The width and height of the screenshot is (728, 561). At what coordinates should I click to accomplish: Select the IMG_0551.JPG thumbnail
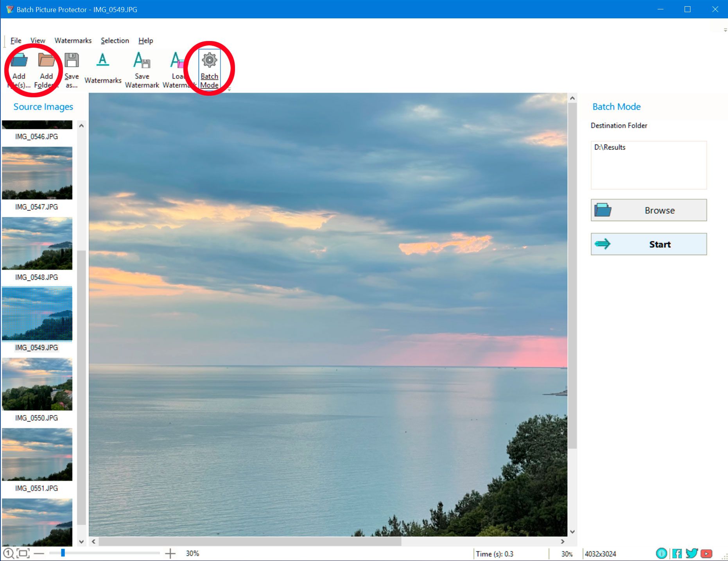coord(37,454)
